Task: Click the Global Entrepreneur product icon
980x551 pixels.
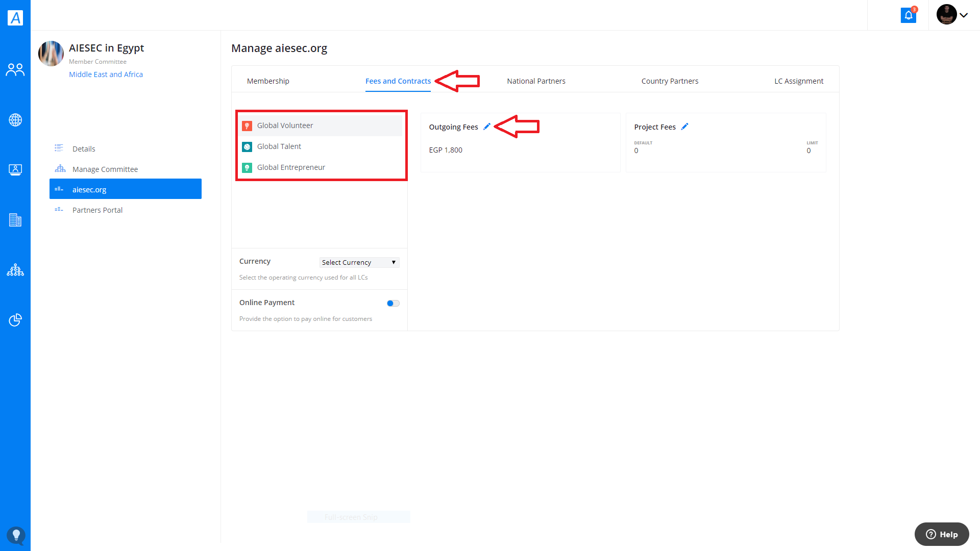Action: [247, 168]
